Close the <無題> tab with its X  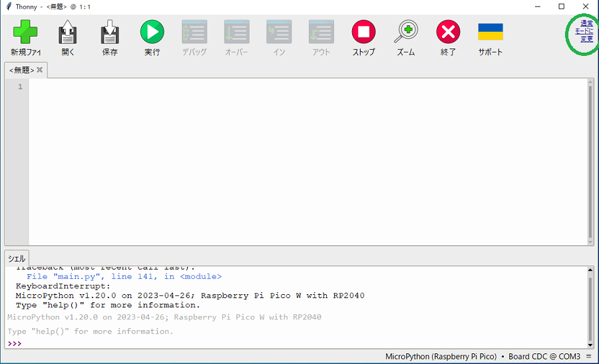click(40, 70)
